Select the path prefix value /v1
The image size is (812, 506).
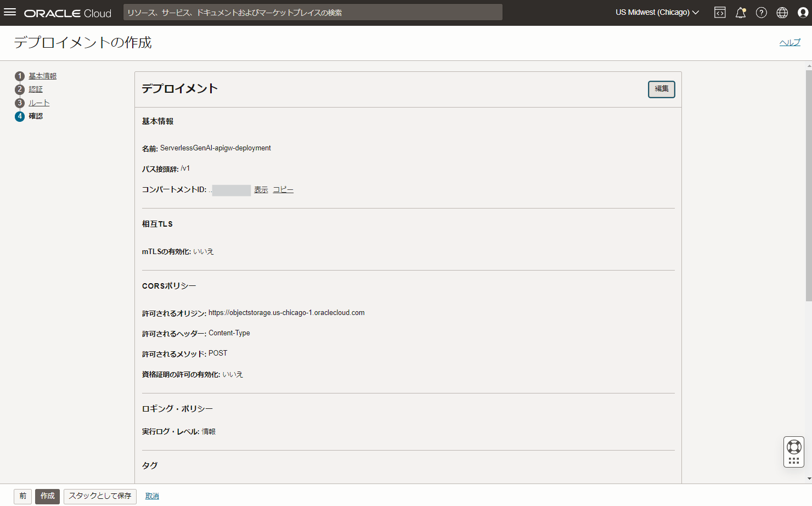185,168
